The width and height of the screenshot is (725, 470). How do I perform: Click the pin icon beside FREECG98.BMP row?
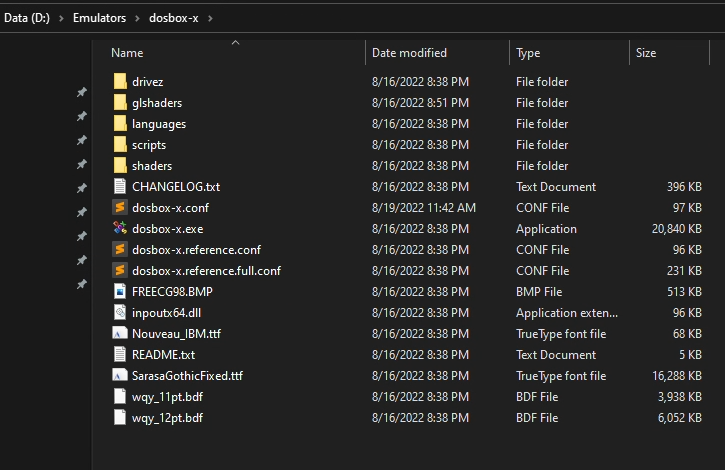[x=81, y=284]
